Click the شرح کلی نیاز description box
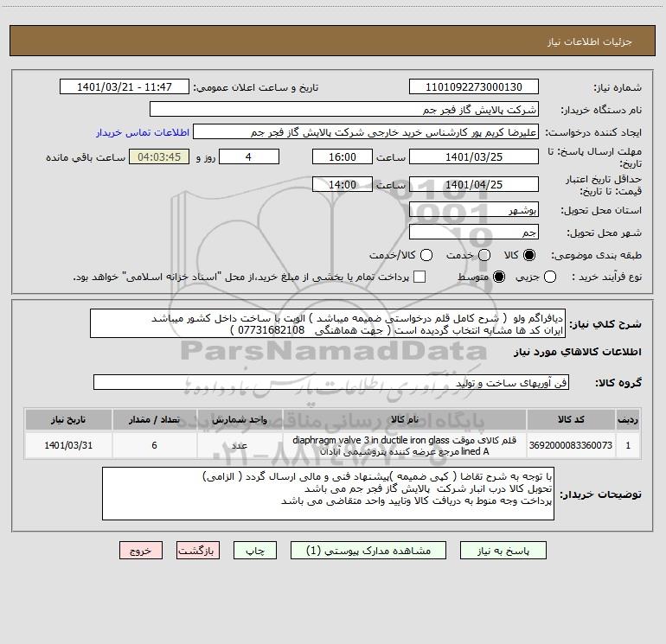 click(x=328, y=324)
